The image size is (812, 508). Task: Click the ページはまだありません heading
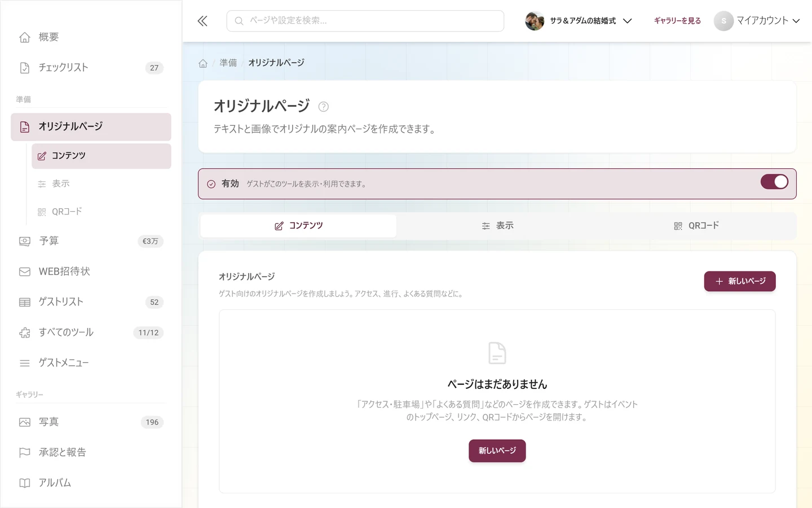[x=497, y=384]
